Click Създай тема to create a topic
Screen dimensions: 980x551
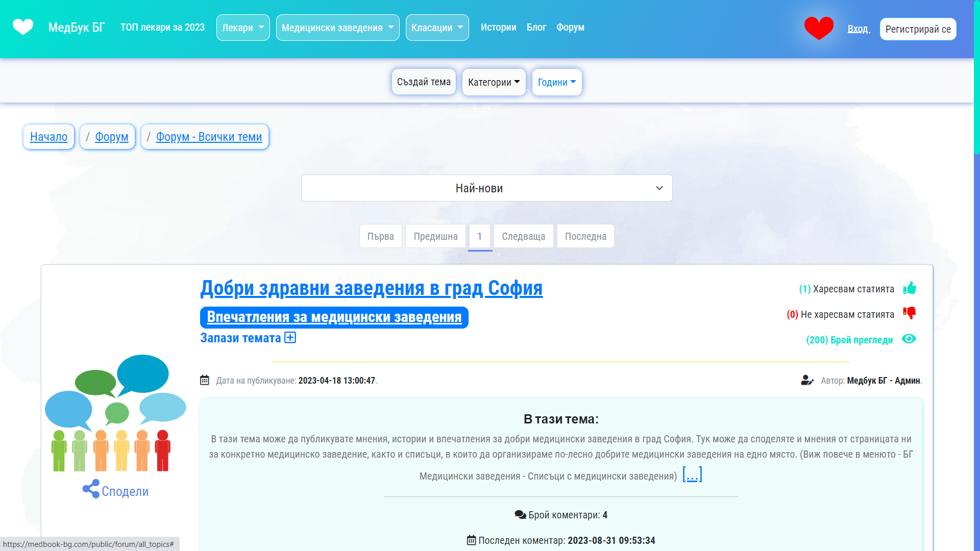(x=424, y=81)
